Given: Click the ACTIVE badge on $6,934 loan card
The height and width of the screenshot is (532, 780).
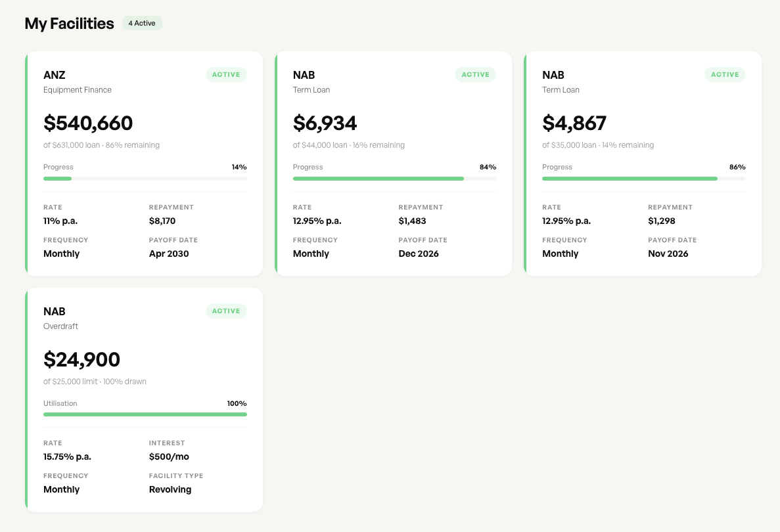Looking at the screenshot, I should click(476, 75).
